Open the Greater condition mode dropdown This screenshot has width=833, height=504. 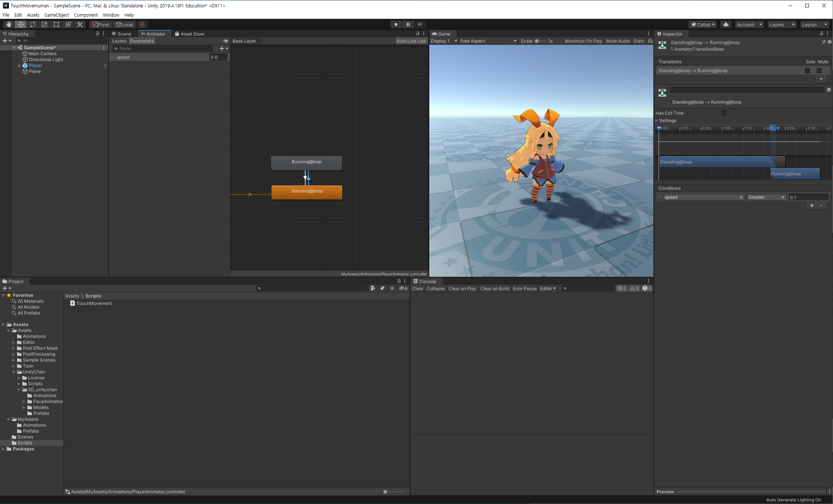(x=766, y=197)
